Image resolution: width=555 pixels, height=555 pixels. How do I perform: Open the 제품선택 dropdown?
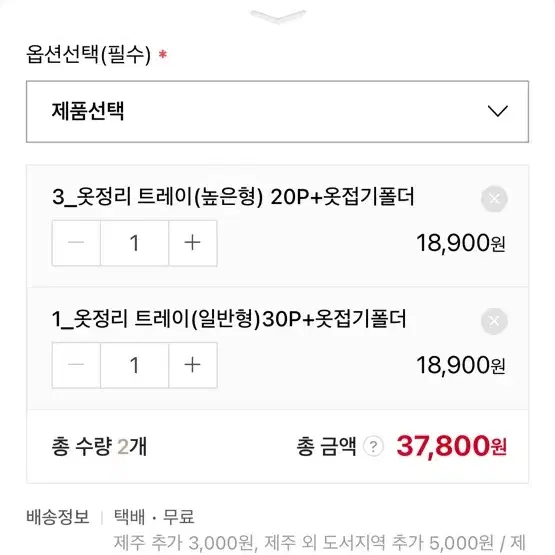point(278,111)
